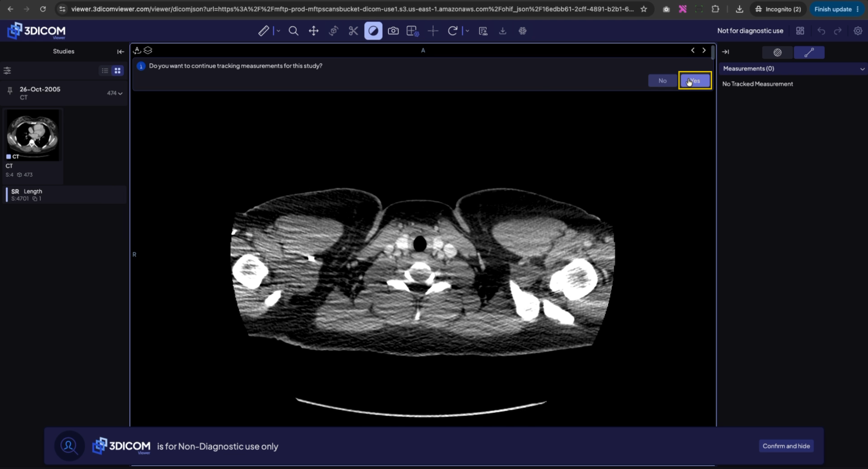Viewport: 868px width, 469px height.
Task: Click the browser address bar URL
Action: tap(352, 9)
